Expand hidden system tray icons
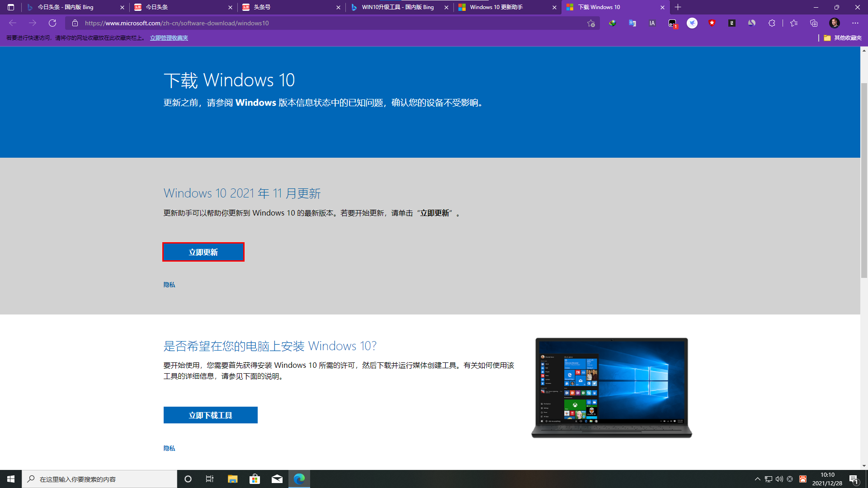Viewport: 868px width, 488px height. [x=758, y=479]
